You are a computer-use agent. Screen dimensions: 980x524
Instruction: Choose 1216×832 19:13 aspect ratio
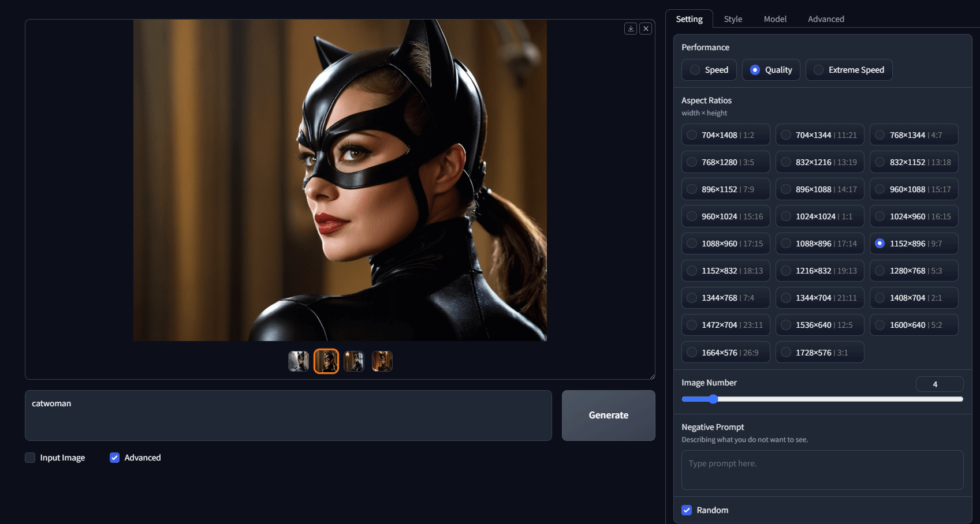point(820,271)
